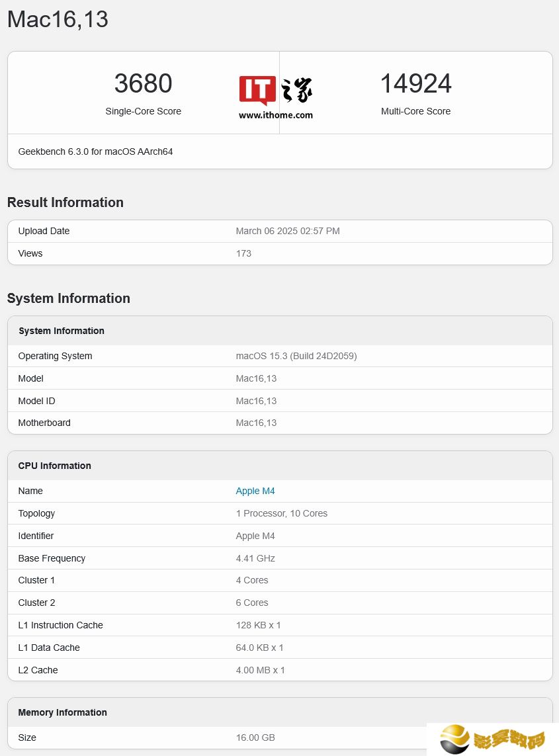Image resolution: width=559 pixels, height=756 pixels.
Task: Click the L2 Cache label
Action: tap(38, 670)
